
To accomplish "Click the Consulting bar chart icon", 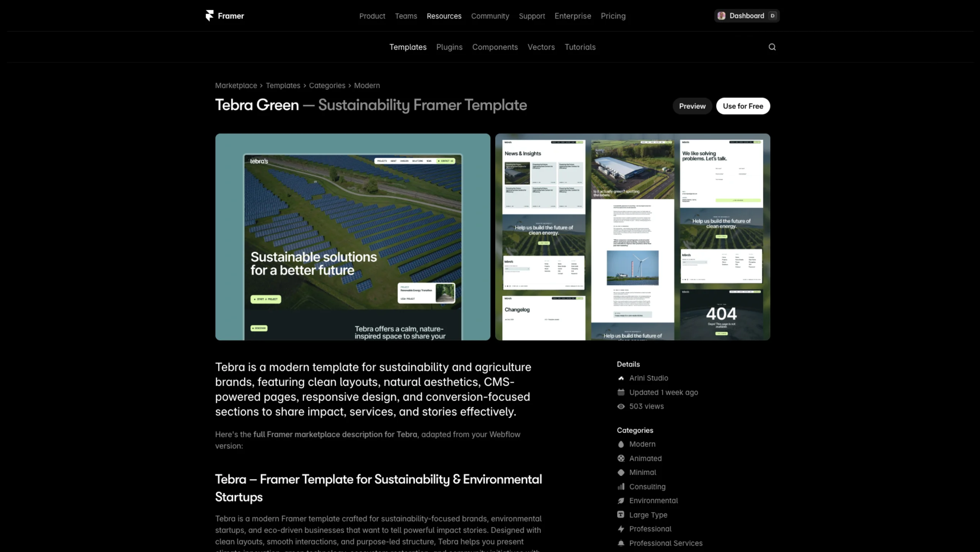I will (621, 487).
